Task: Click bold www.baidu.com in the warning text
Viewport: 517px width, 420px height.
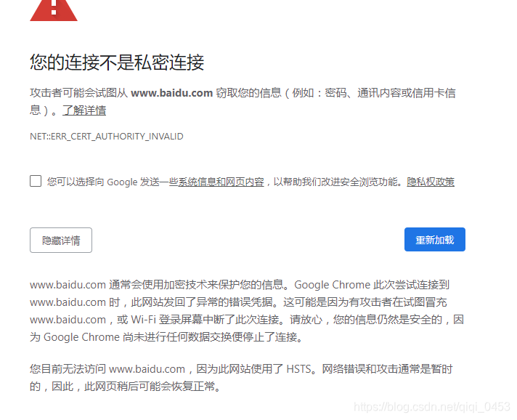Action: pyautogui.click(x=172, y=93)
